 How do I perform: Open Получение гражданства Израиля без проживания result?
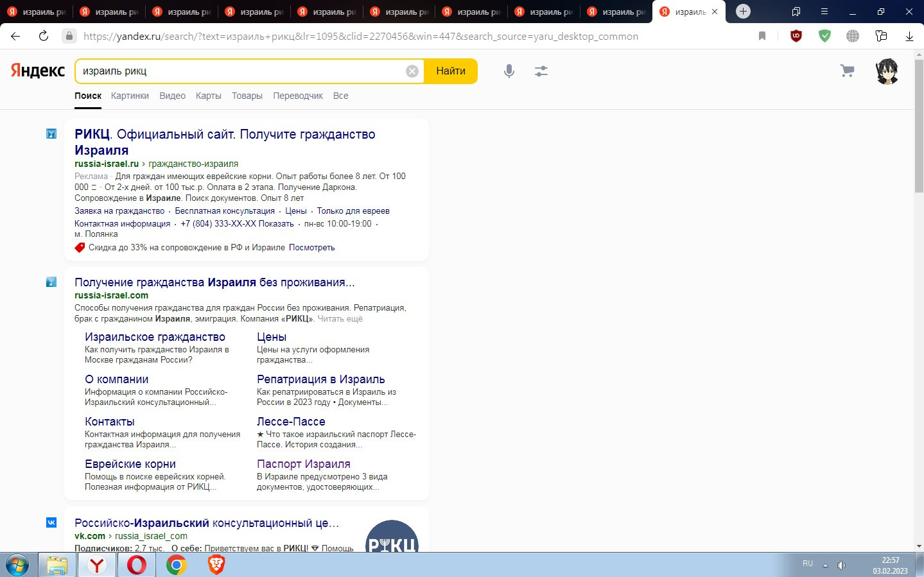(x=214, y=282)
